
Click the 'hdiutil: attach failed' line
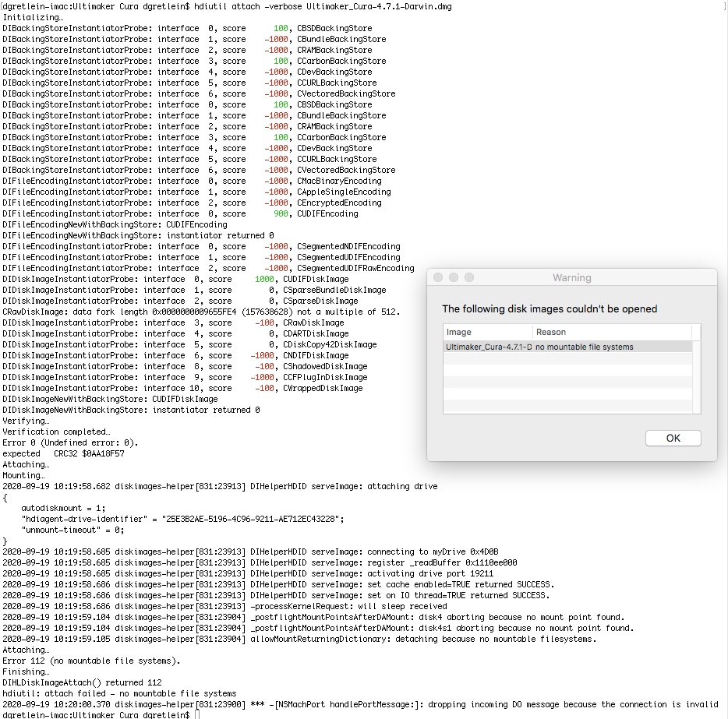[x=119, y=693]
